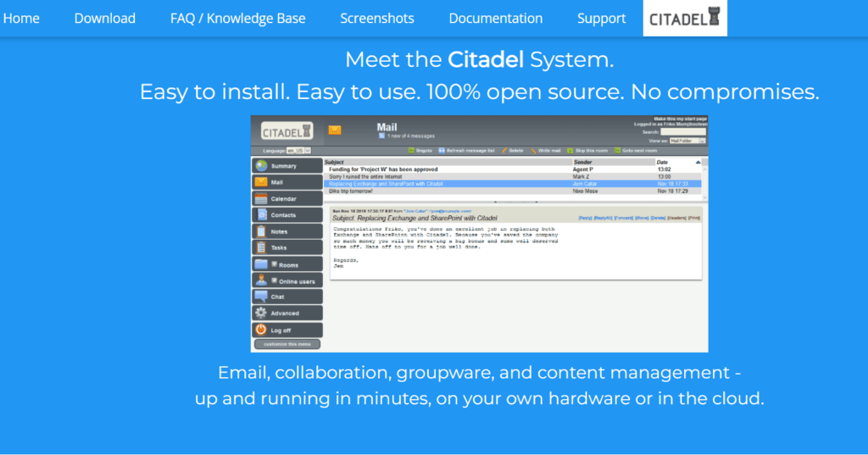This screenshot has height=455, width=868.
Task: Click the [Delete] link beside Move
Action: [658, 218]
